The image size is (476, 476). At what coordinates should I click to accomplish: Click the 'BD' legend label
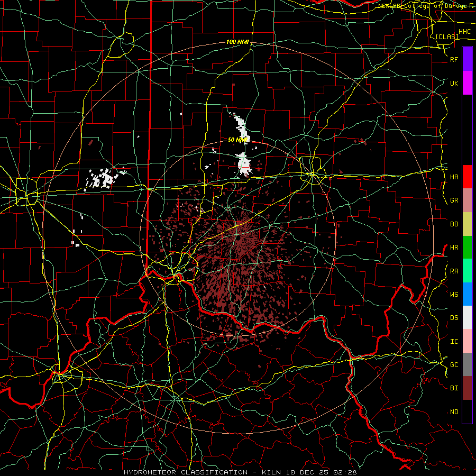[x=454, y=224]
